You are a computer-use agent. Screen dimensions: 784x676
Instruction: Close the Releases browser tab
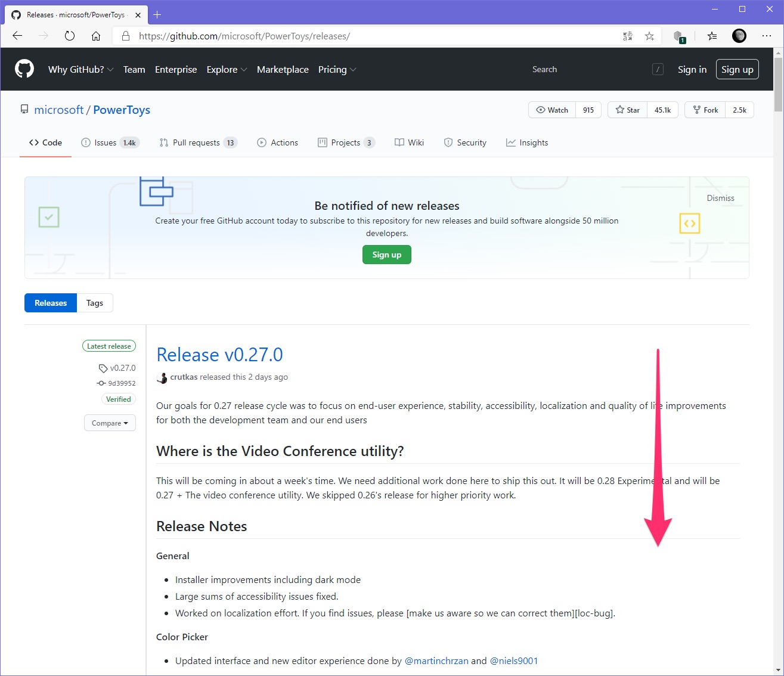coord(138,15)
